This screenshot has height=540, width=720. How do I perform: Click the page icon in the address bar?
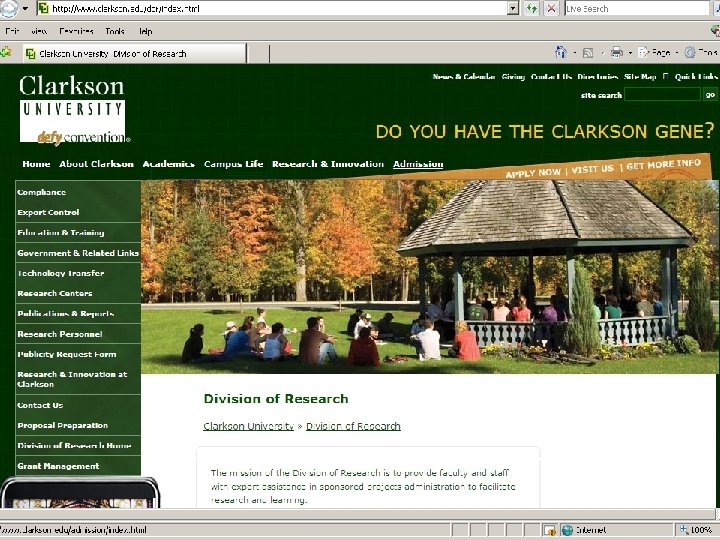(44, 8)
